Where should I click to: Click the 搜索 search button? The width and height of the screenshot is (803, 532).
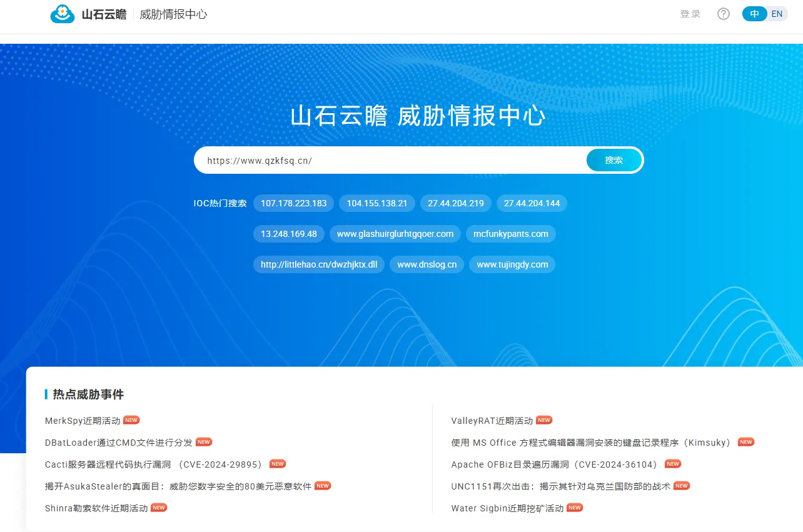pyautogui.click(x=614, y=160)
